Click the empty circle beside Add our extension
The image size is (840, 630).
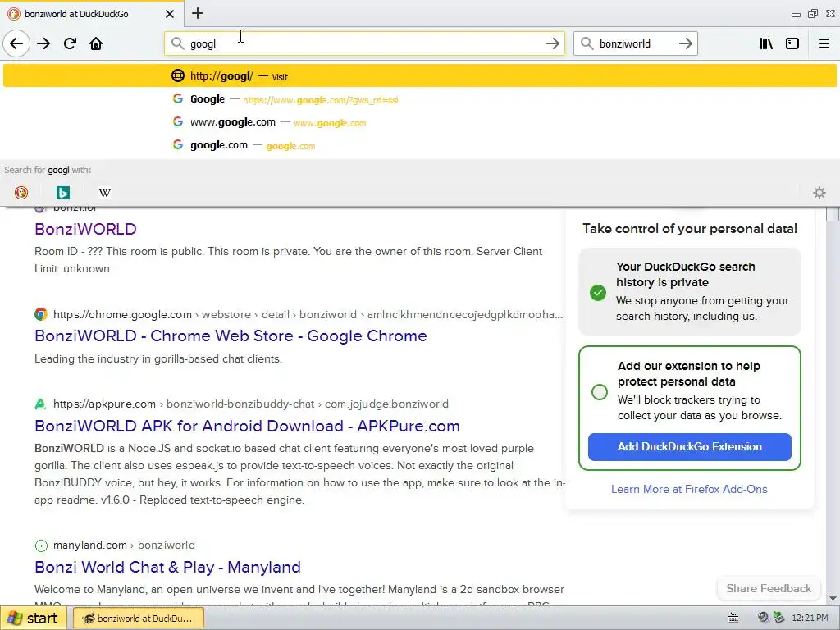click(x=600, y=391)
